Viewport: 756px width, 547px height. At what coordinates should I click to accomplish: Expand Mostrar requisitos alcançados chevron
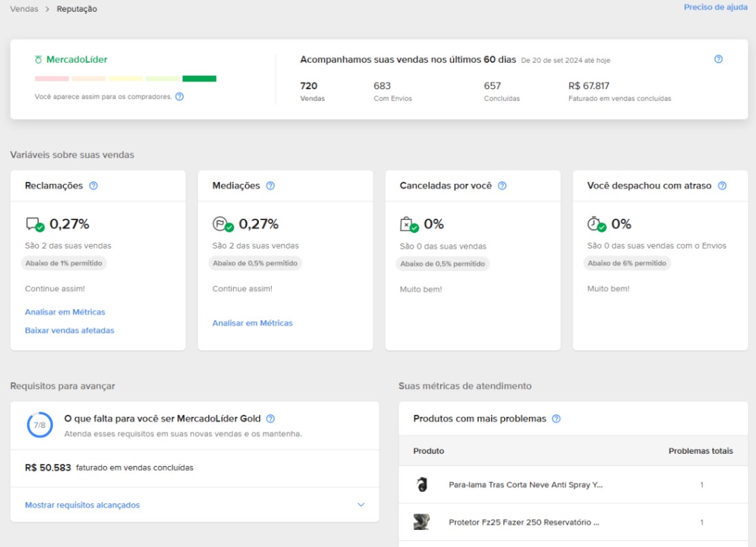click(x=361, y=505)
